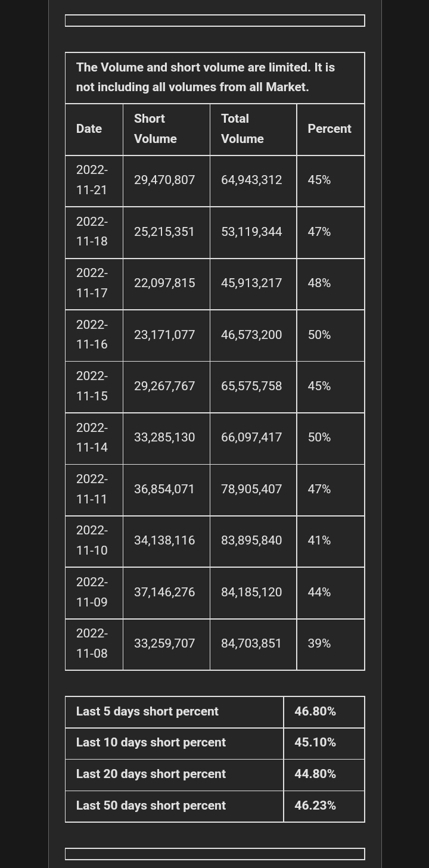
Task: Select total volume 45,913,217 cell
Action: [253, 284]
